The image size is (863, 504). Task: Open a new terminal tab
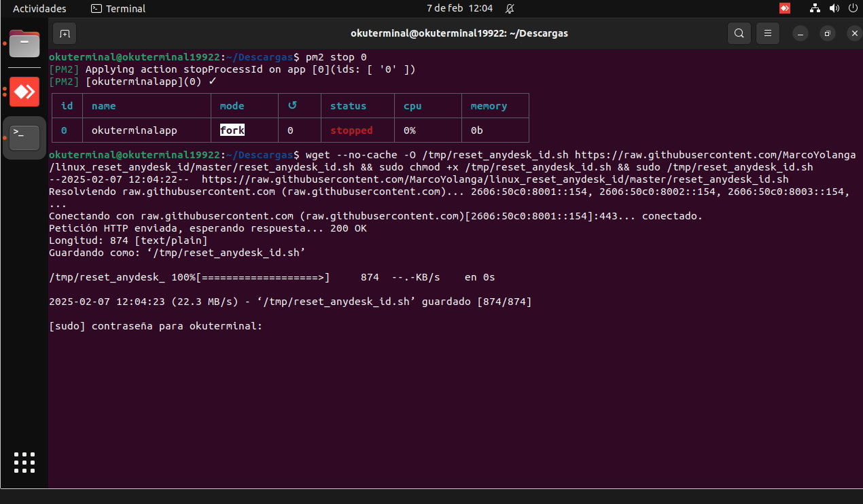[64, 33]
